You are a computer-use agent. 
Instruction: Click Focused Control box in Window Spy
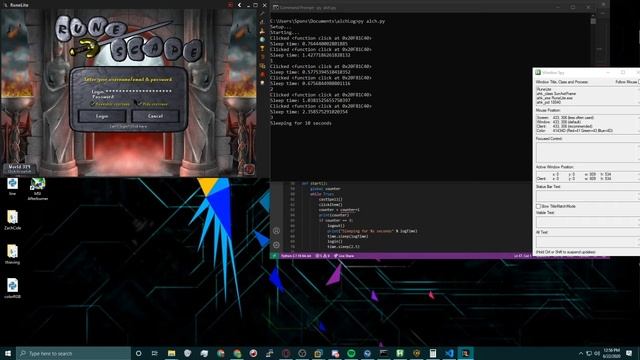(x=587, y=152)
